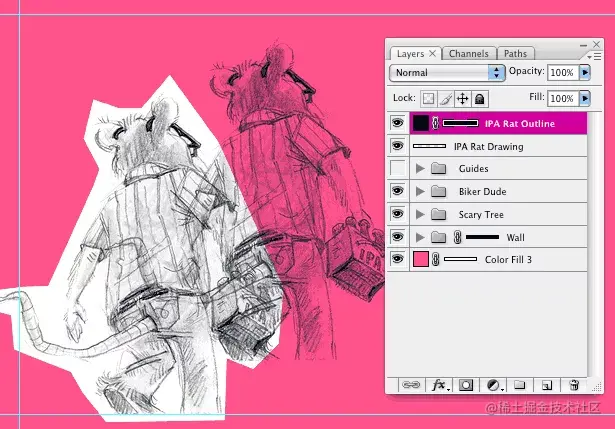Create a new layer icon
Viewport: 615px width, 429px height.
click(x=547, y=385)
